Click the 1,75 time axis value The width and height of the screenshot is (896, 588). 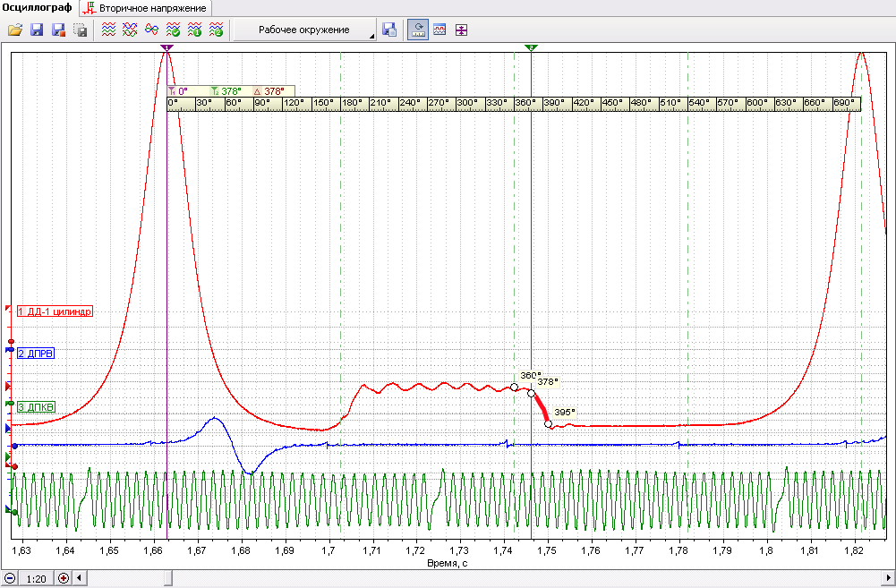(547, 550)
